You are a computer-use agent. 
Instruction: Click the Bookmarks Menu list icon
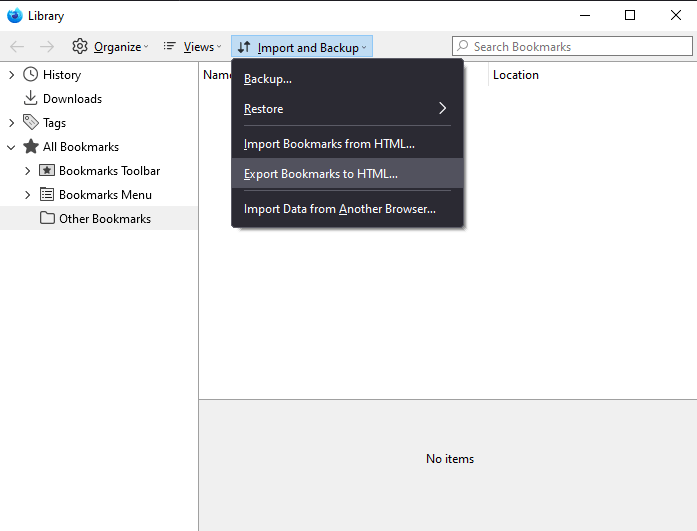(x=47, y=194)
